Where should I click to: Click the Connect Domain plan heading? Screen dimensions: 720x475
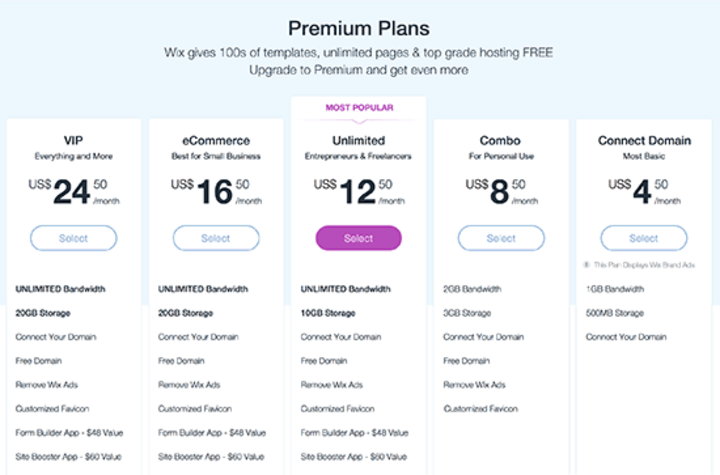coord(644,141)
